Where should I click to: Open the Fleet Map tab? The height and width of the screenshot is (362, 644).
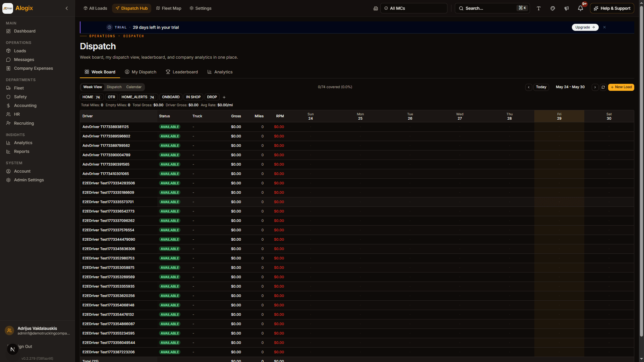click(x=169, y=8)
